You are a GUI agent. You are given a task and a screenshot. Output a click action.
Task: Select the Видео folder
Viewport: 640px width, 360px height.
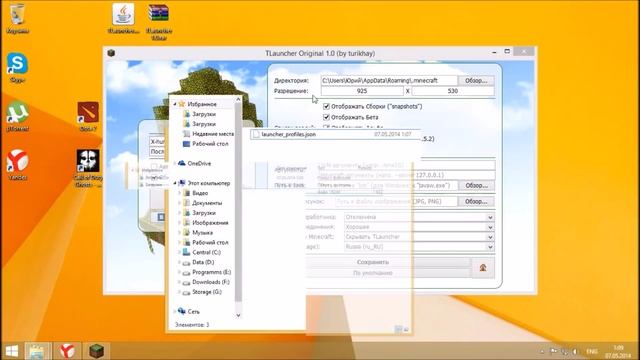pos(200,193)
